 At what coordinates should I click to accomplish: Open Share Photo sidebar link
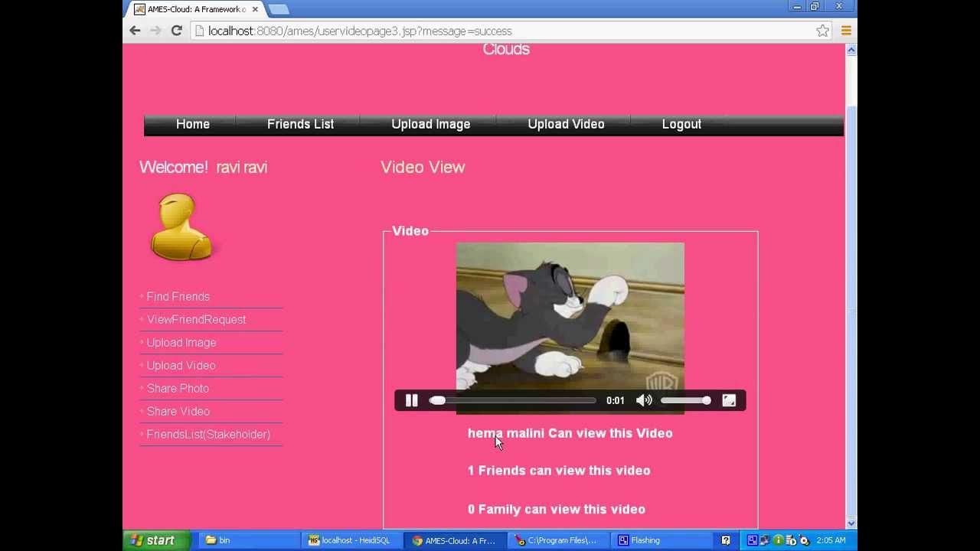178,389
